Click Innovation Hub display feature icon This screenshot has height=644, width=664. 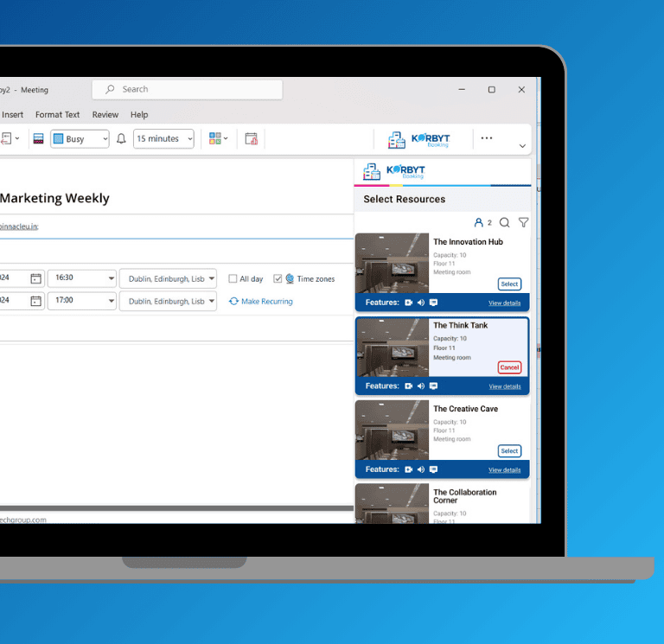tap(433, 303)
